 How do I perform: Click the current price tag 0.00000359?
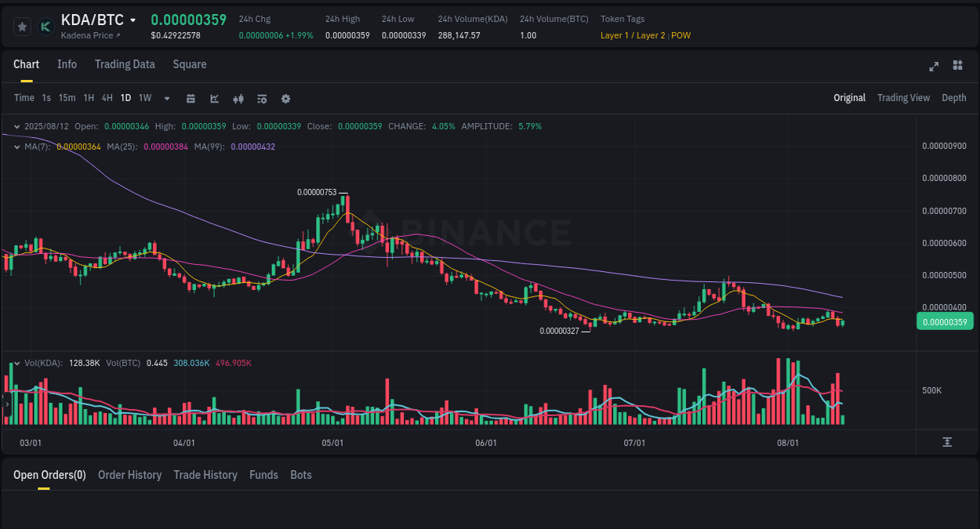[x=945, y=321]
